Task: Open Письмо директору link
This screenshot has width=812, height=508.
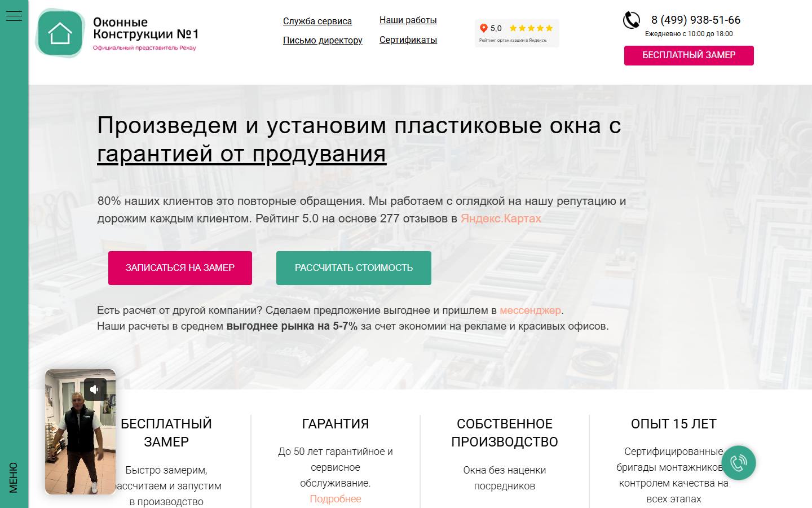Action: click(x=323, y=41)
